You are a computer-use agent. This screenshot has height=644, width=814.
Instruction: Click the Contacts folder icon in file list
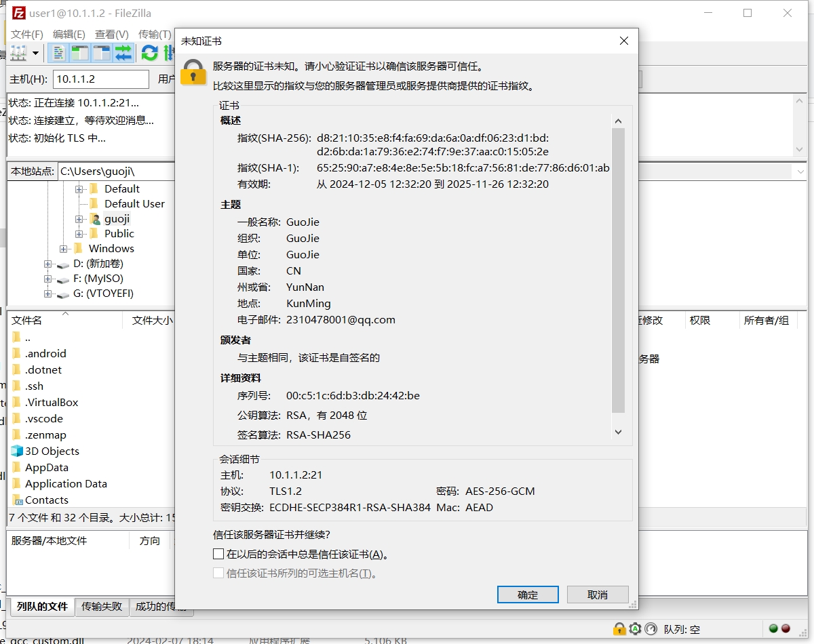point(17,500)
